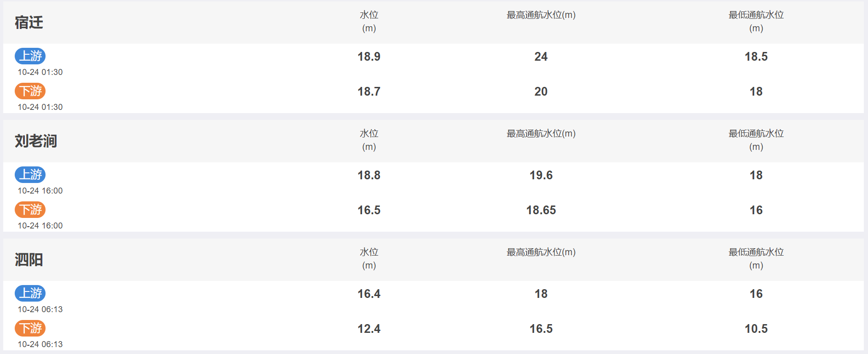Click 泗阳 downstream minimum level 10.5

[756, 329]
